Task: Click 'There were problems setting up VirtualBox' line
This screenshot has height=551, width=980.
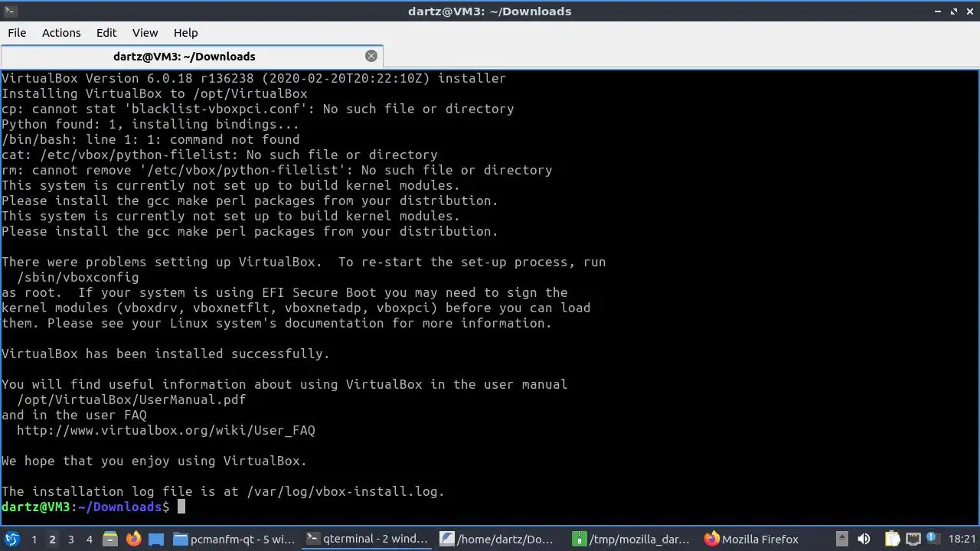Action: tap(303, 262)
